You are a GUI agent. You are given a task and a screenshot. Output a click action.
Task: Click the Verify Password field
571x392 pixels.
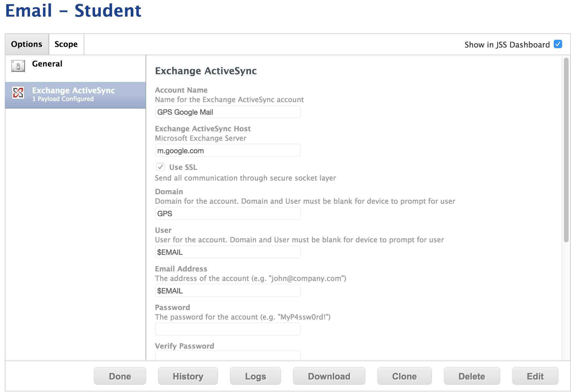point(228,356)
